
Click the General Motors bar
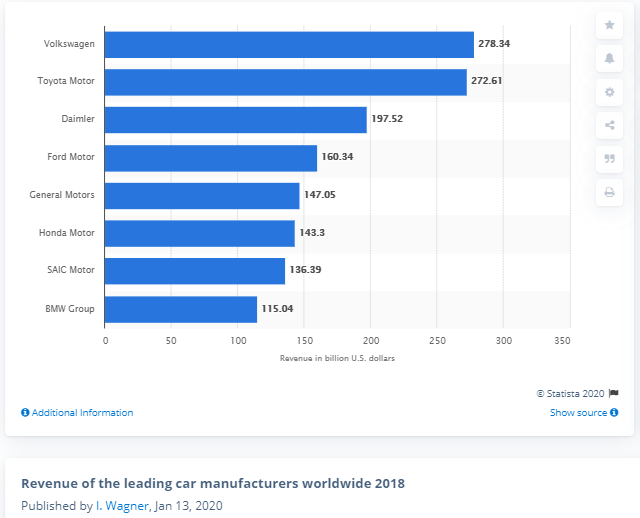tap(202, 196)
